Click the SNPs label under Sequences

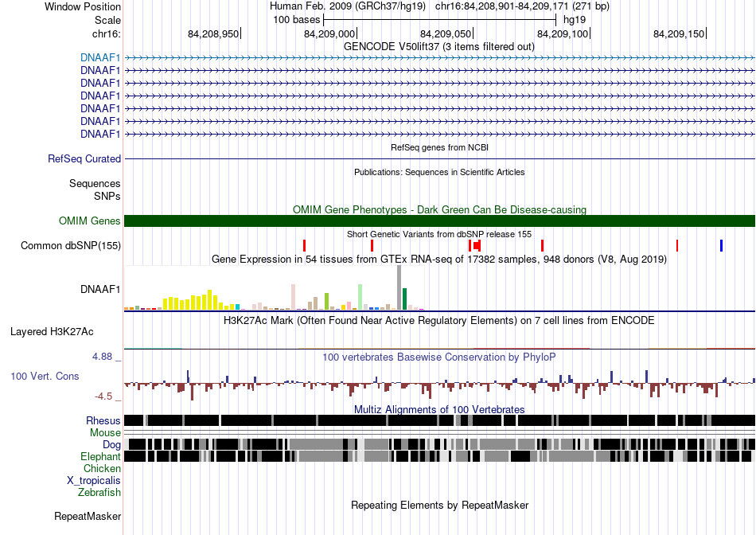[x=107, y=197]
